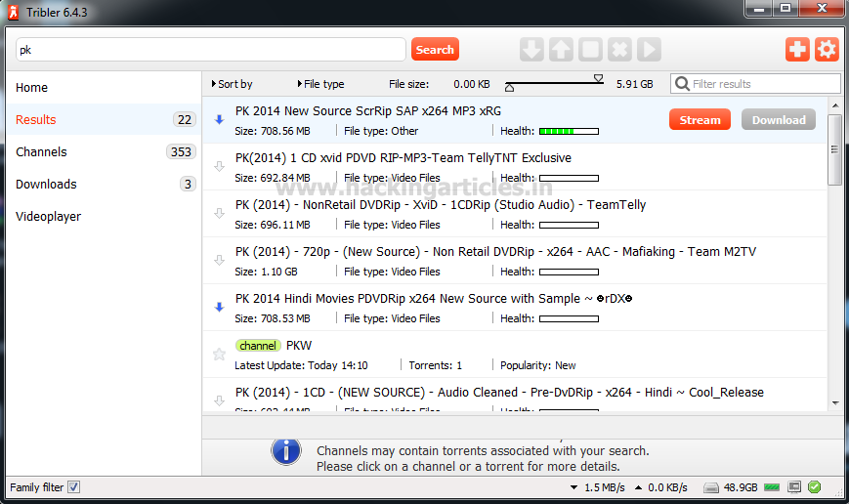Click the blue info icon in the message bar

coord(286,451)
